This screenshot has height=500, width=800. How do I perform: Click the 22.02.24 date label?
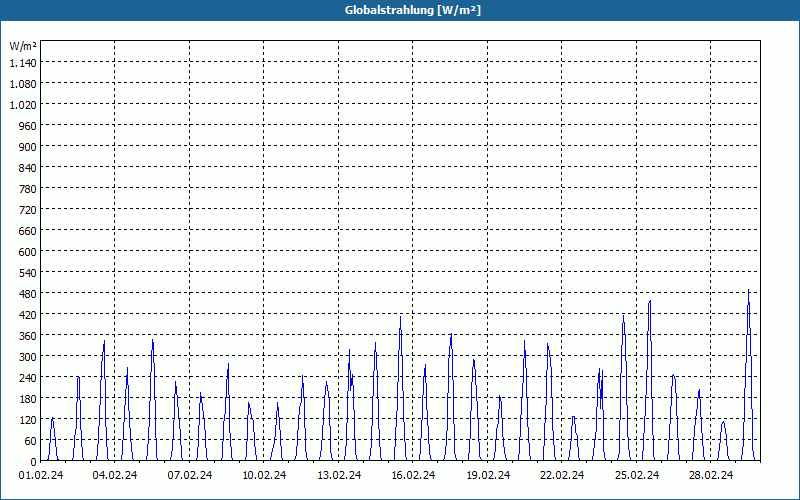click(562, 476)
